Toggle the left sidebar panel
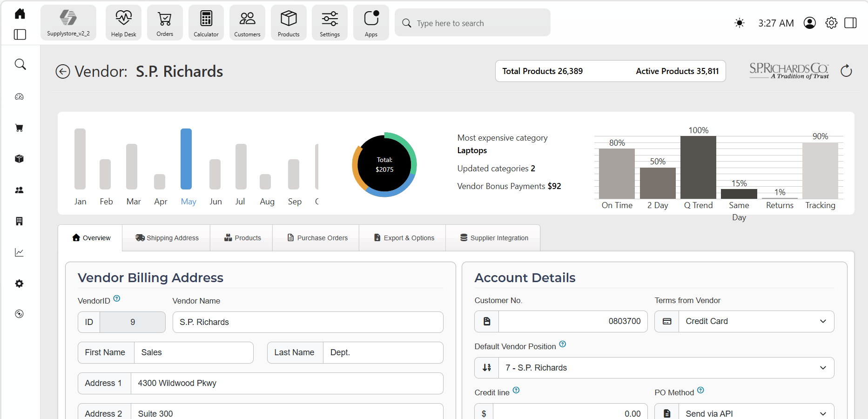The image size is (868, 419). point(20,34)
